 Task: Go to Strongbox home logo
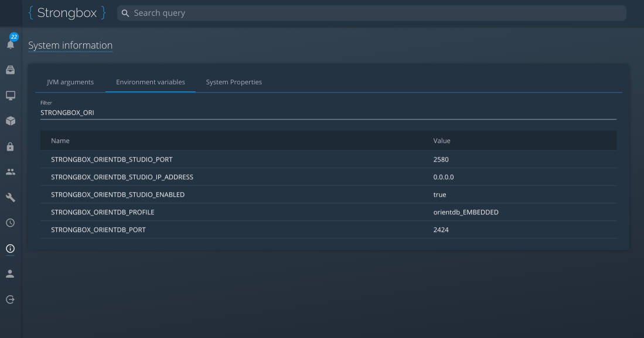pos(67,13)
